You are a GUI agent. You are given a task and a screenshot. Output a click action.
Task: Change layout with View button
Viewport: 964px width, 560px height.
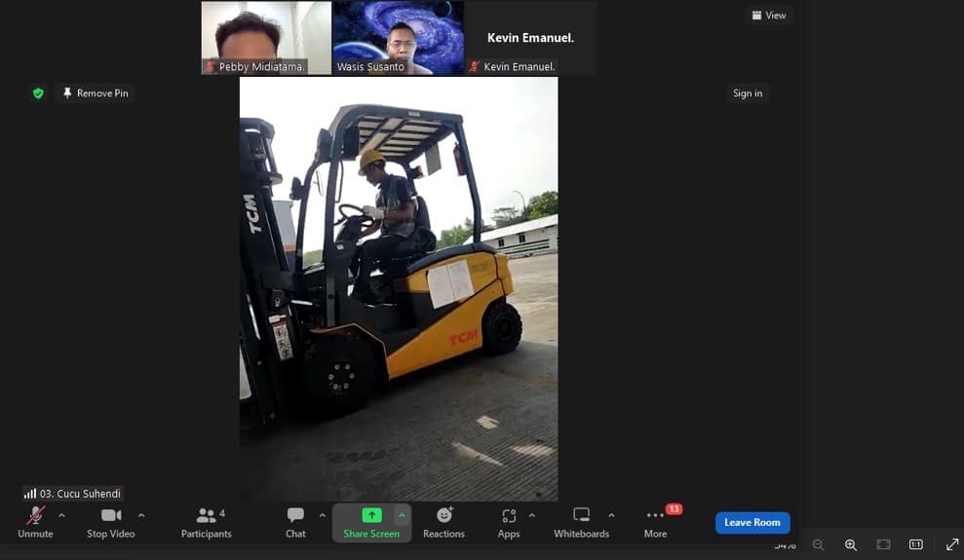pyautogui.click(x=768, y=16)
